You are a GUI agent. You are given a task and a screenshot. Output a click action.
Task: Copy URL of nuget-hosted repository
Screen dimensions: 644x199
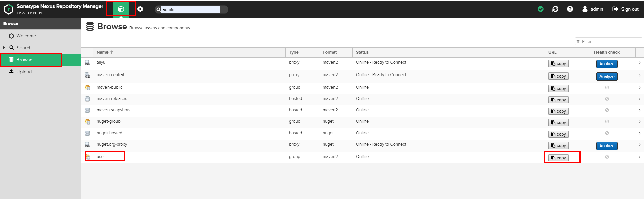[x=558, y=134]
